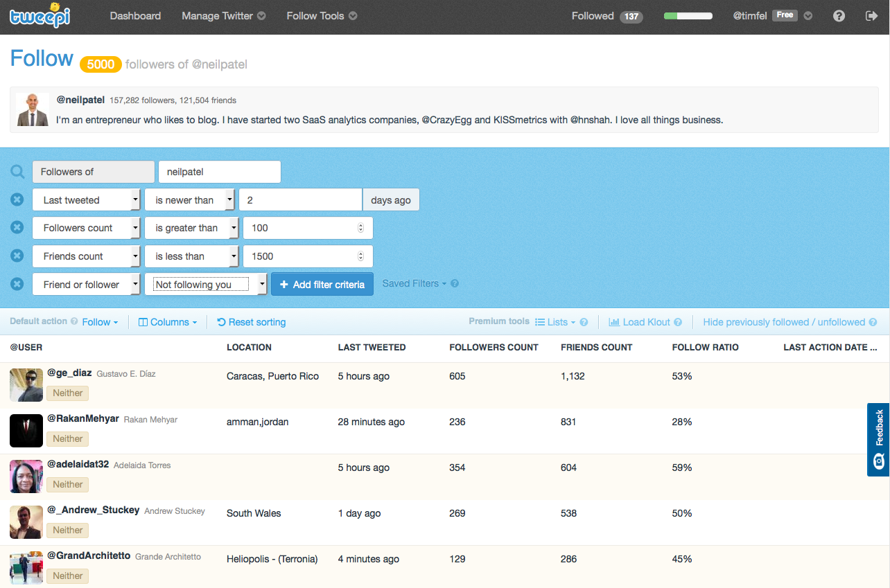Open the @adelaidat32 username link
This screenshot has width=890, height=588.
(78, 465)
